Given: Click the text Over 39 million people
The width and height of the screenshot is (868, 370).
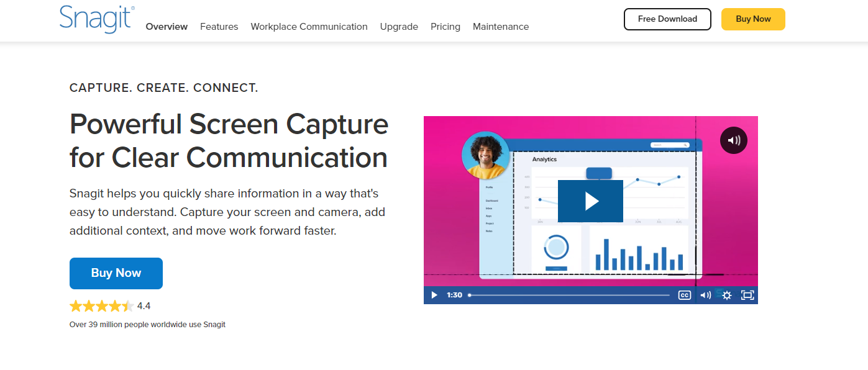Looking at the screenshot, I should click(147, 325).
